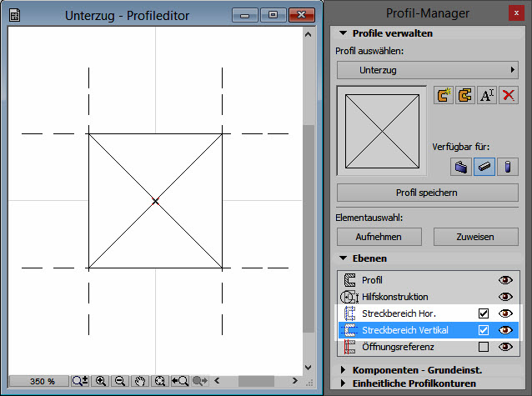
Task: Click fit in window icon
Action: click(160, 381)
